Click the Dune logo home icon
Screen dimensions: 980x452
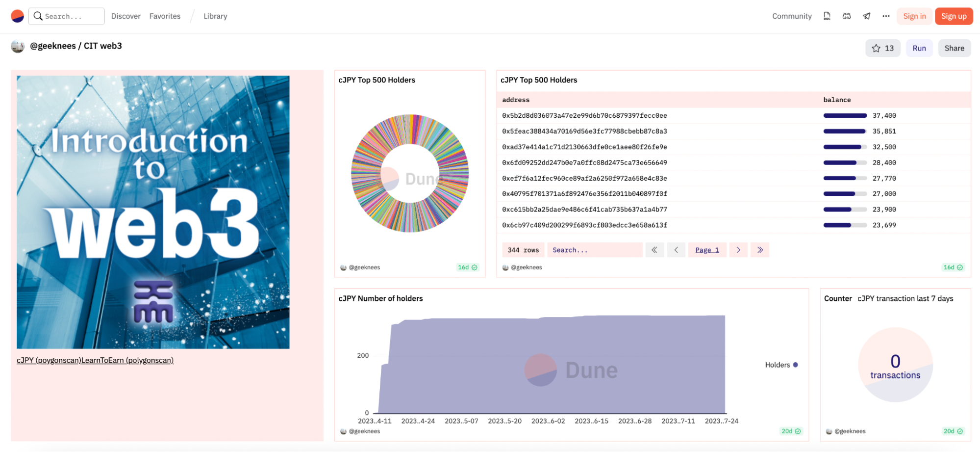(x=18, y=16)
